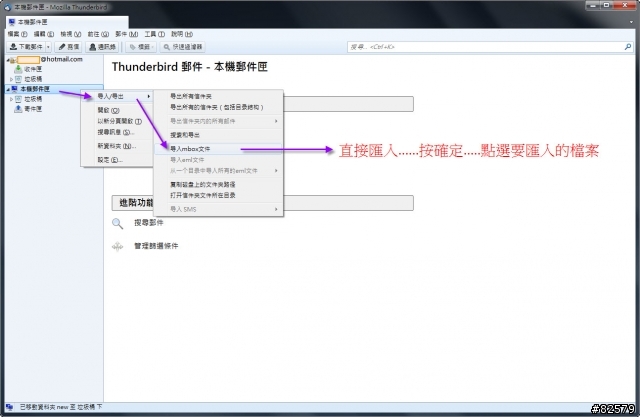Choose 開啟 (O) in the context menu

(118, 110)
